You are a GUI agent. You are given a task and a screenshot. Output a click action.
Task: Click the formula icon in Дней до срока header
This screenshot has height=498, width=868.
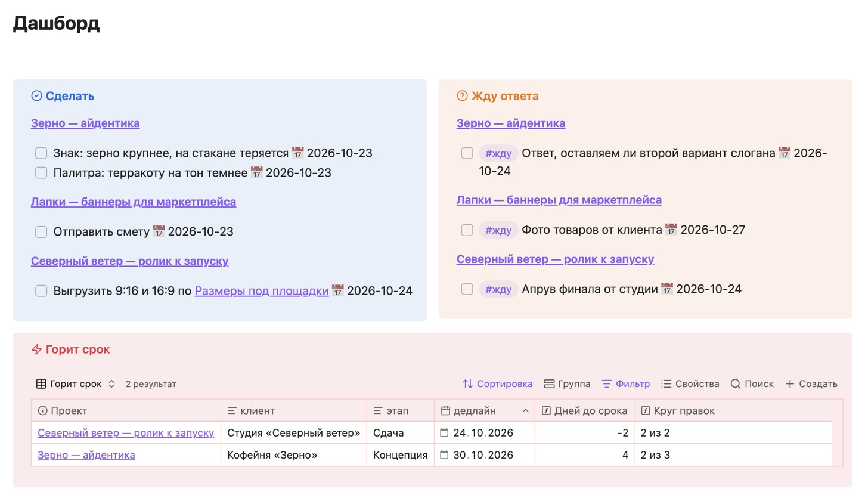pos(546,410)
